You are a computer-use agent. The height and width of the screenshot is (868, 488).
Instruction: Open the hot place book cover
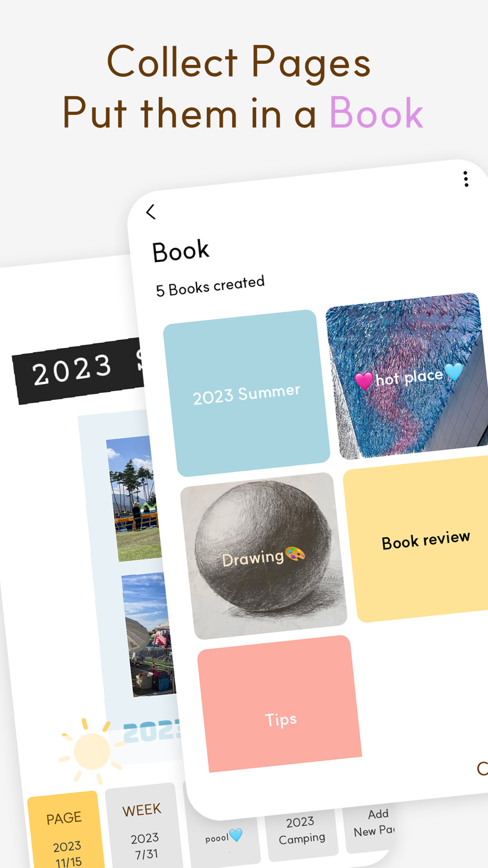pos(407,376)
